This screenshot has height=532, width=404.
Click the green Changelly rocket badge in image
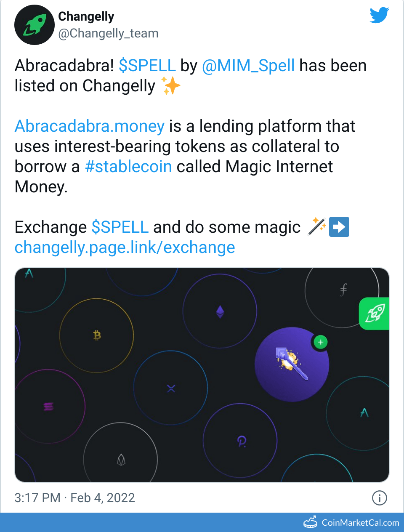pyautogui.click(x=375, y=314)
